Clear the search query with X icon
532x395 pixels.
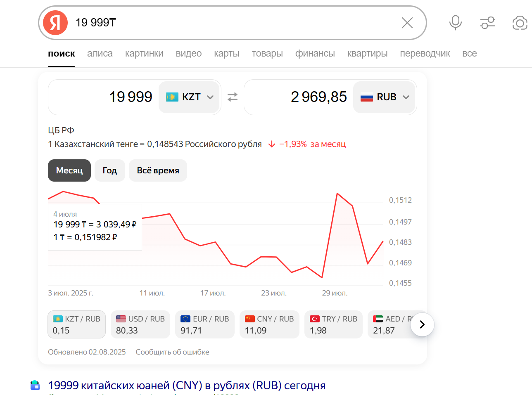[407, 23]
